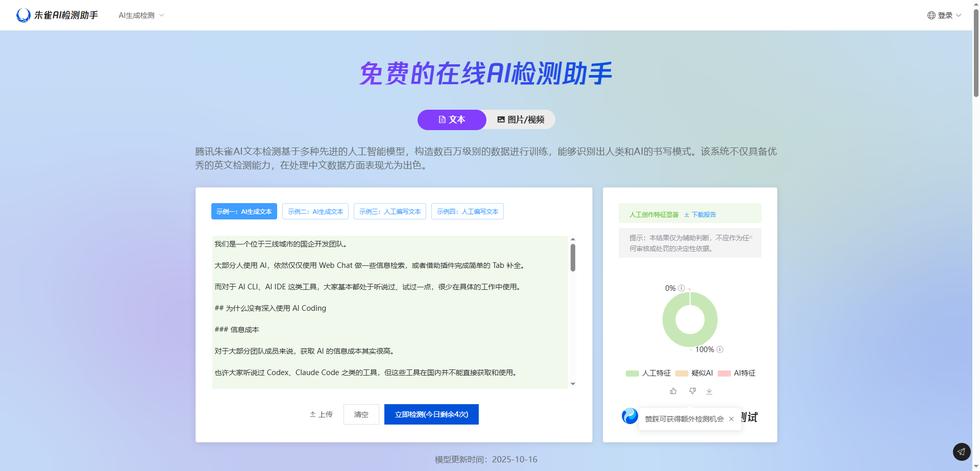Image resolution: width=980 pixels, height=471 pixels.
Task: Click the 下载报告 download link
Action: (700, 215)
